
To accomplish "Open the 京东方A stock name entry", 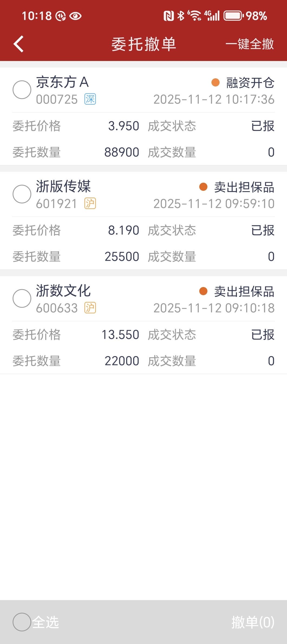I will pyautogui.click(x=63, y=82).
